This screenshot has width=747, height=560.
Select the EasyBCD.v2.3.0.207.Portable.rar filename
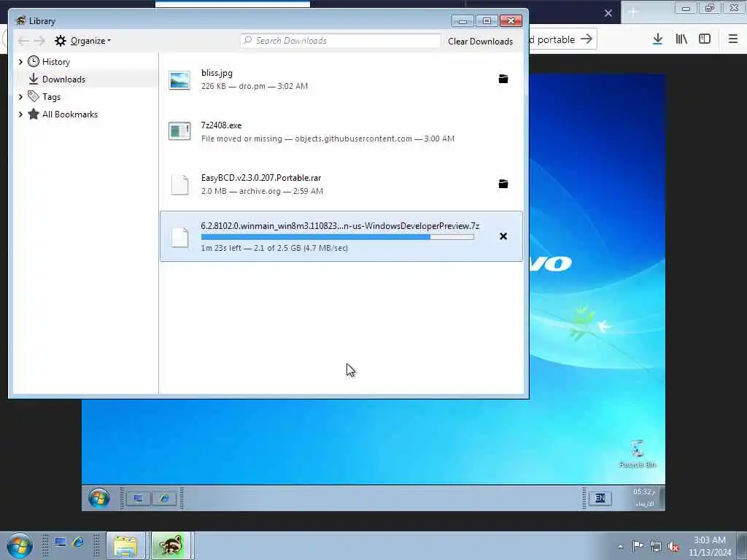(x=261, y=178)
